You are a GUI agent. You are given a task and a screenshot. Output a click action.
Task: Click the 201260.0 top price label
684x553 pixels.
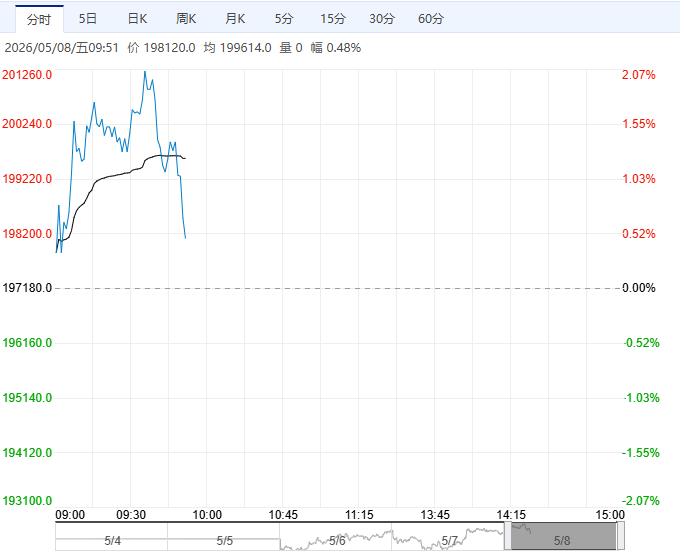click(27, 75)
